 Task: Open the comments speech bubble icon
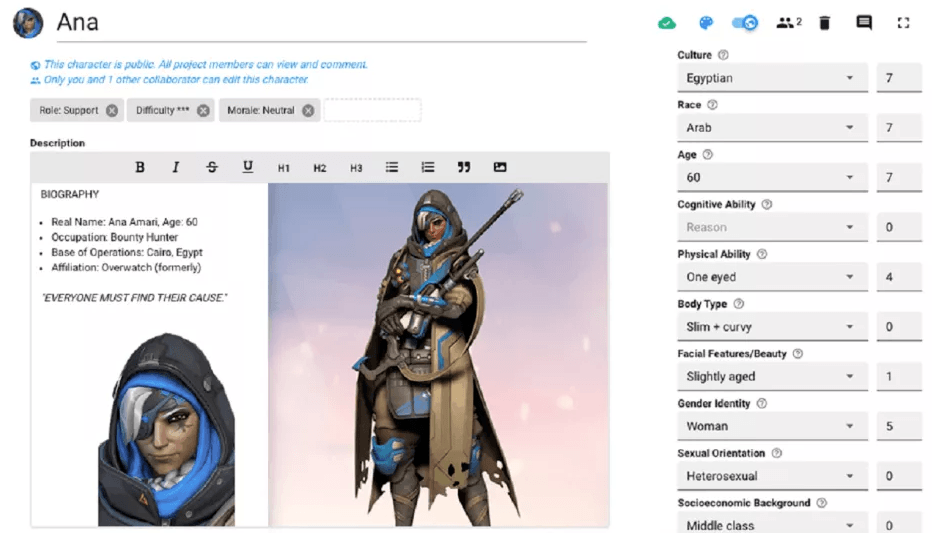pyautogui.click(x=864, y=23)
